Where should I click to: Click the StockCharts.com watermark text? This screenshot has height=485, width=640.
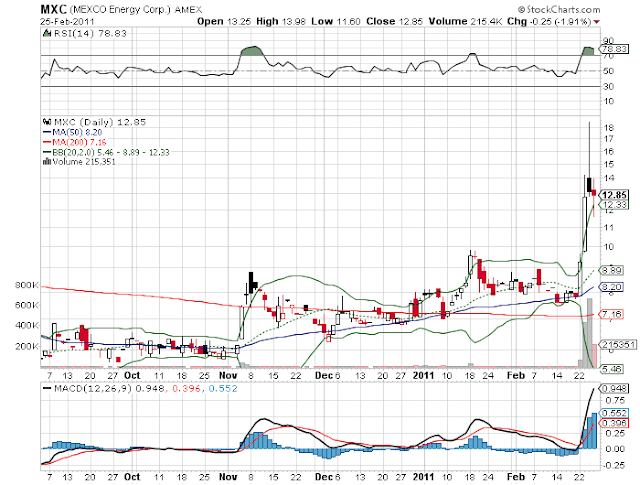tap(559, 9)
